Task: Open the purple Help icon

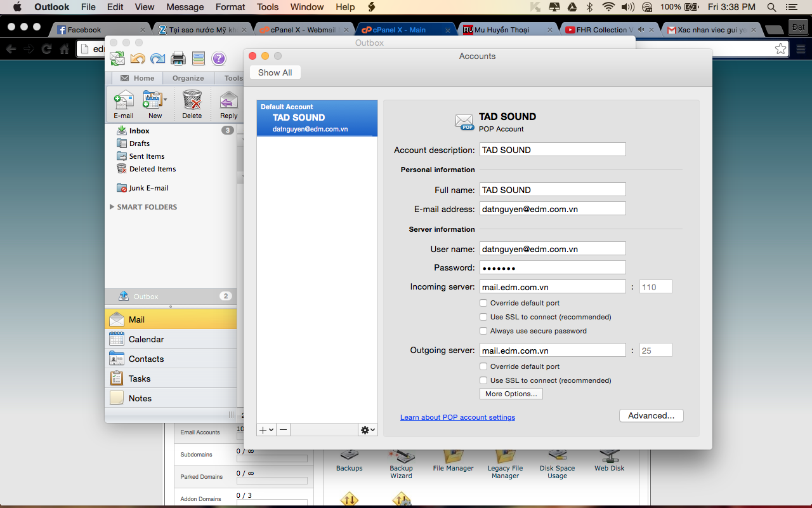Action: pyautogui.click(x=219, y=58)
